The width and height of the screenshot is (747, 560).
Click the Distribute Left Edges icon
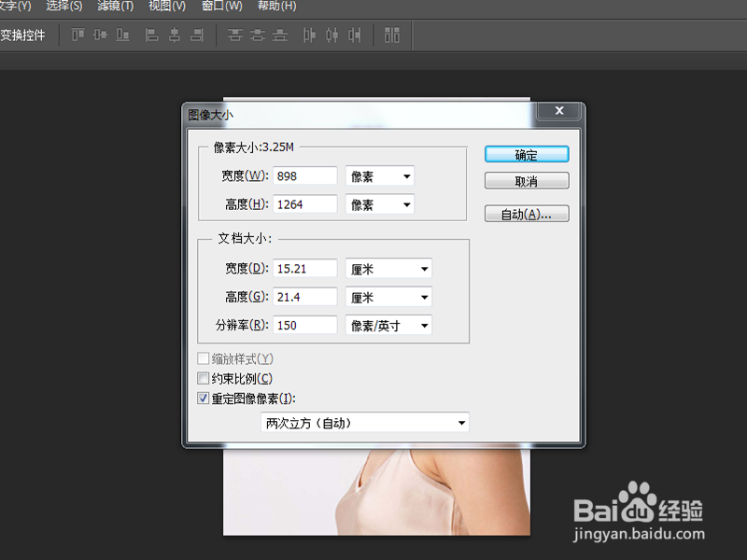[x=309, y=35]
